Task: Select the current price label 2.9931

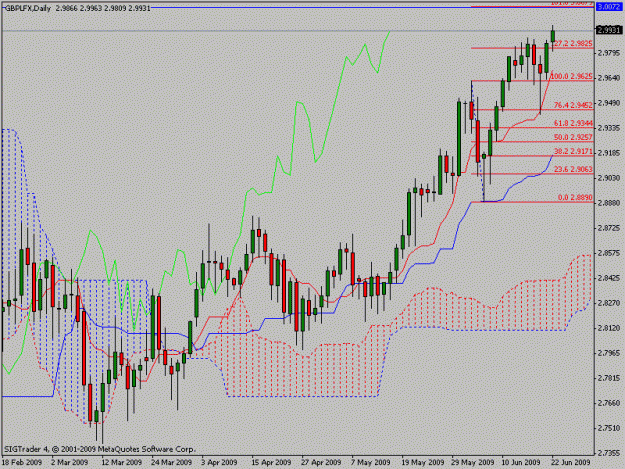Action: [x=609, y=30]
